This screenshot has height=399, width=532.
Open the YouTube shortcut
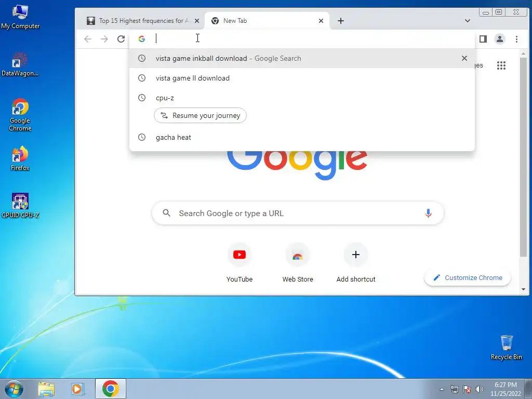240,263
